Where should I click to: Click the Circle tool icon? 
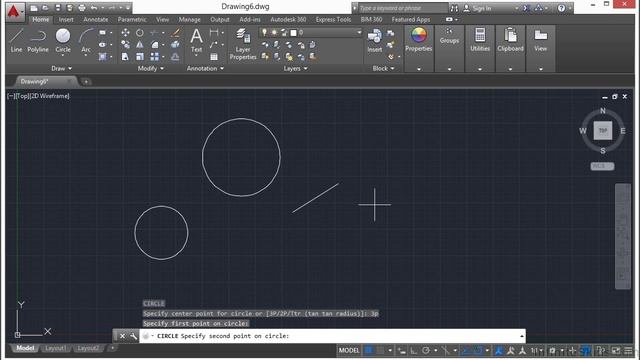tap(63, 36)
